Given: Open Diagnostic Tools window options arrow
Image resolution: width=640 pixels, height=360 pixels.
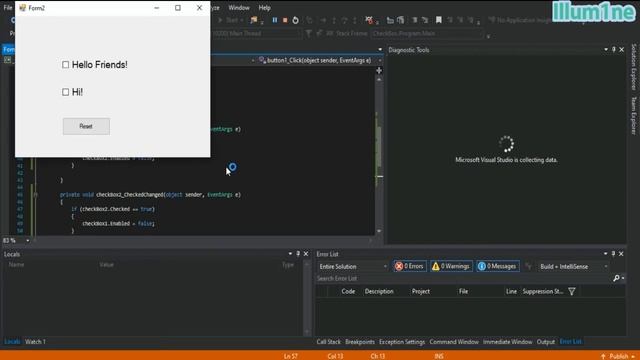Looking at the screenshot, I should [x=606, y=49].
